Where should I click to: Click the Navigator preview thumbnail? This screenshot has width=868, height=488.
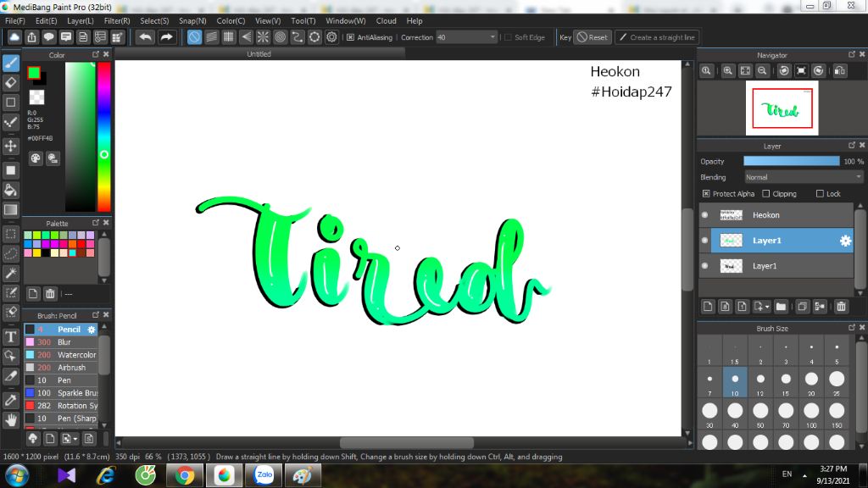(782, 108)
